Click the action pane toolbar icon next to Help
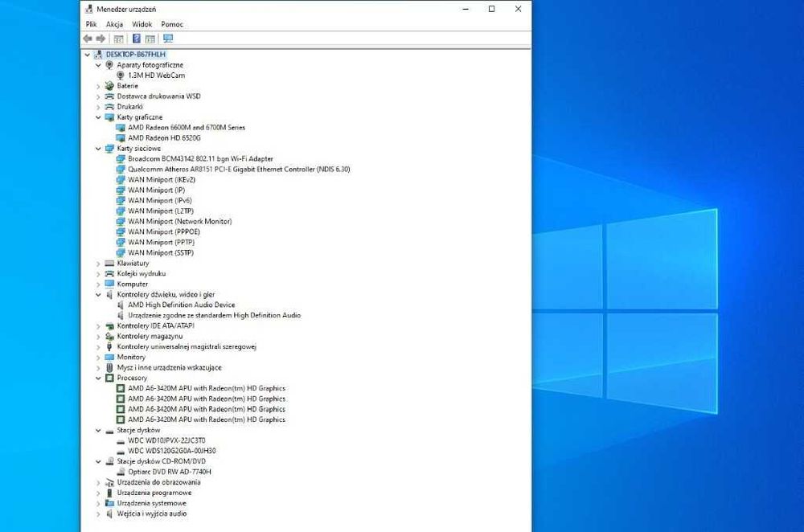The height and width of the screenshot is (532, 804). (x=150, y=39)
